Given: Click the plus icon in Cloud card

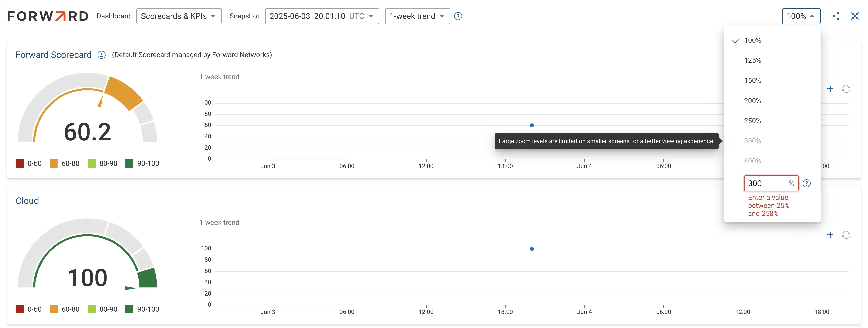Looking at the screenshot, I should [830, 235].
